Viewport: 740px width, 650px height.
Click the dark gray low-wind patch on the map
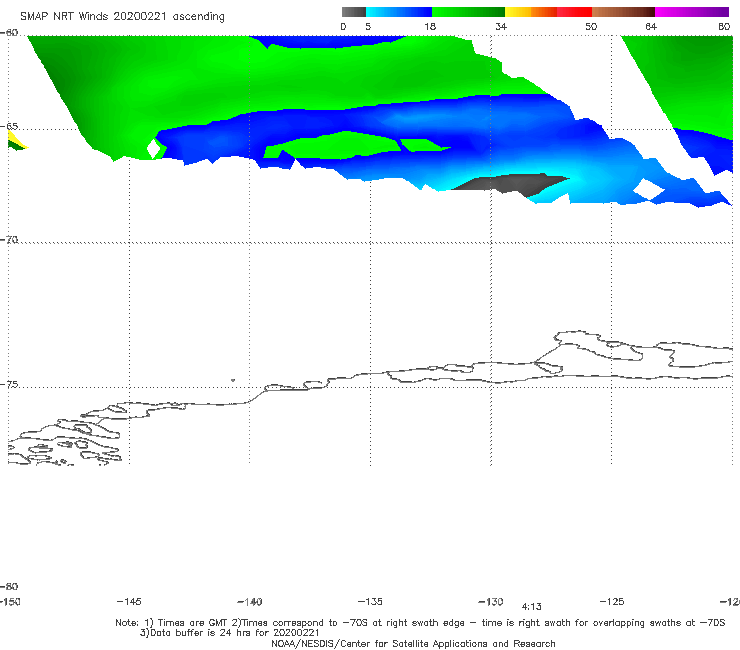[x=512, y=184]
